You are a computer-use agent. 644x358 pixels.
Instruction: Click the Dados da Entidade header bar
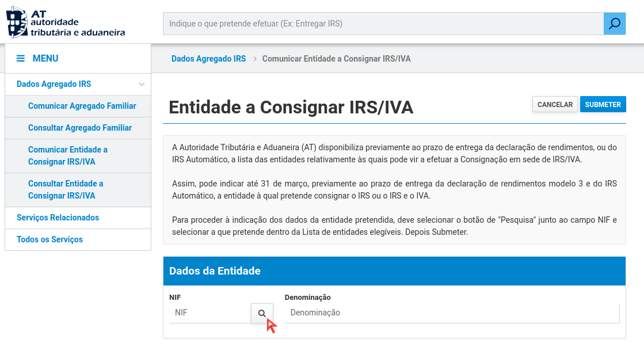[395, 271]
